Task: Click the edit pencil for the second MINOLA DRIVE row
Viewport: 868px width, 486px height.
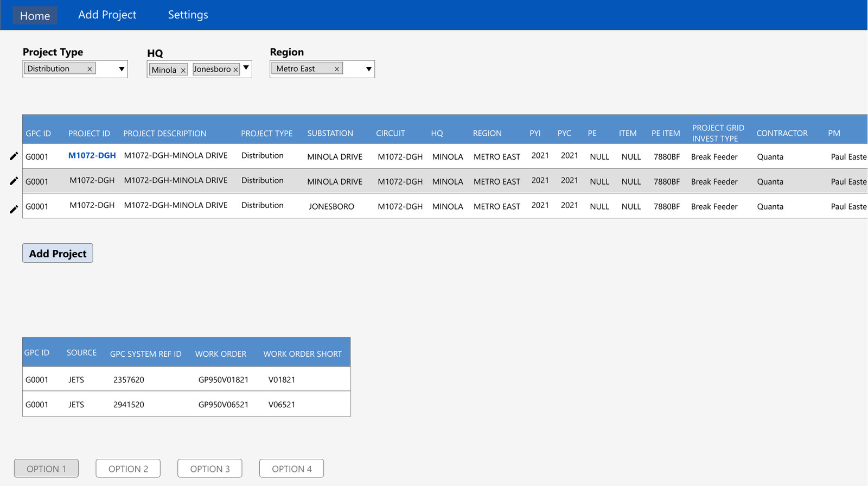Action: 14,181
